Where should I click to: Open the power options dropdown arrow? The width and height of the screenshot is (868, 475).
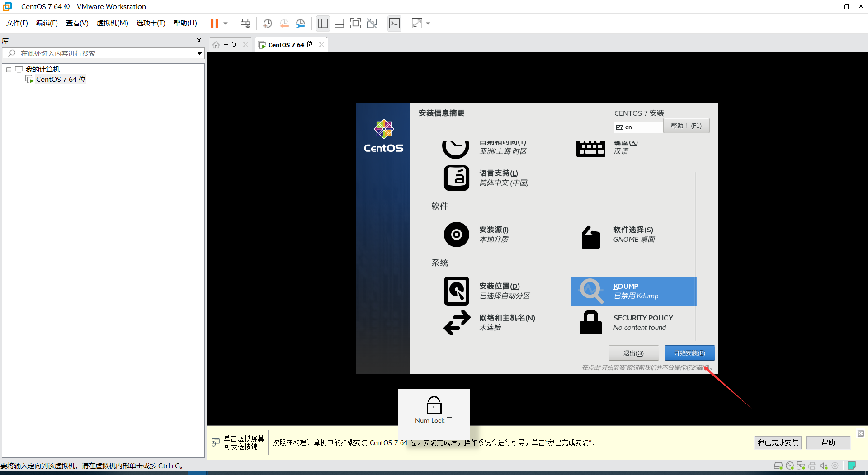226,24
